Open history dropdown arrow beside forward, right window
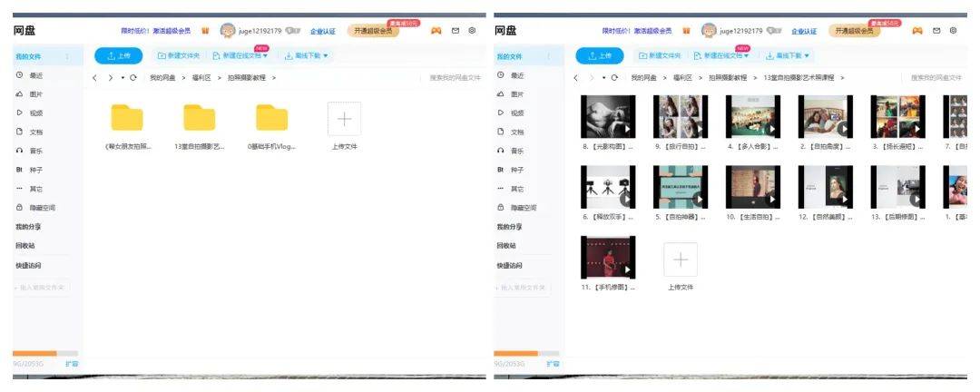 tap(603, 78)
